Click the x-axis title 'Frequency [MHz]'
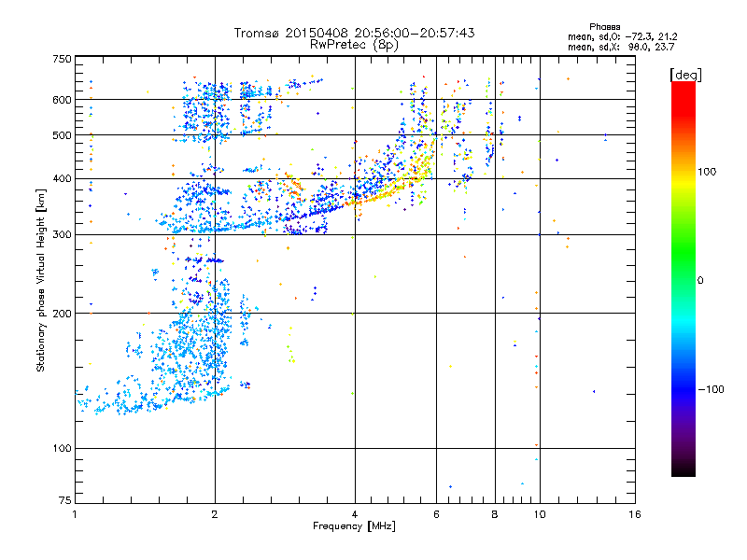The image size is (747, 560). [354, 526]
